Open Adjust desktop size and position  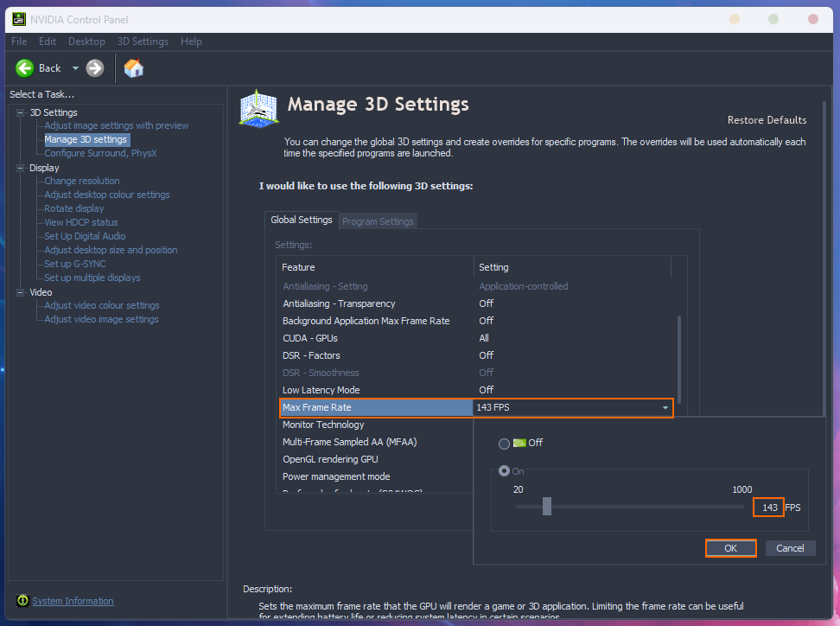click(111, 250)
